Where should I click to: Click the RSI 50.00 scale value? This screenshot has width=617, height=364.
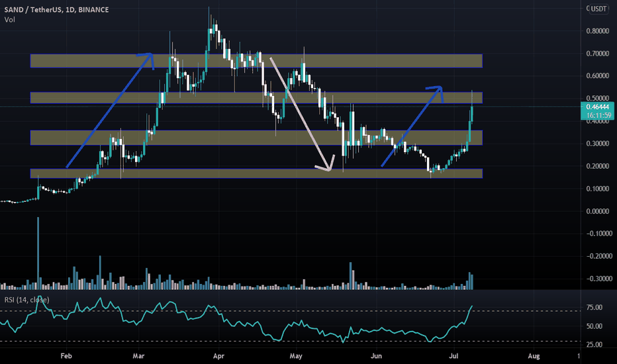(x=594, y=326)
